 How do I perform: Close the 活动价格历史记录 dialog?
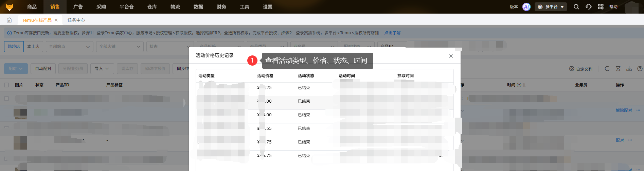coord(451,56)
